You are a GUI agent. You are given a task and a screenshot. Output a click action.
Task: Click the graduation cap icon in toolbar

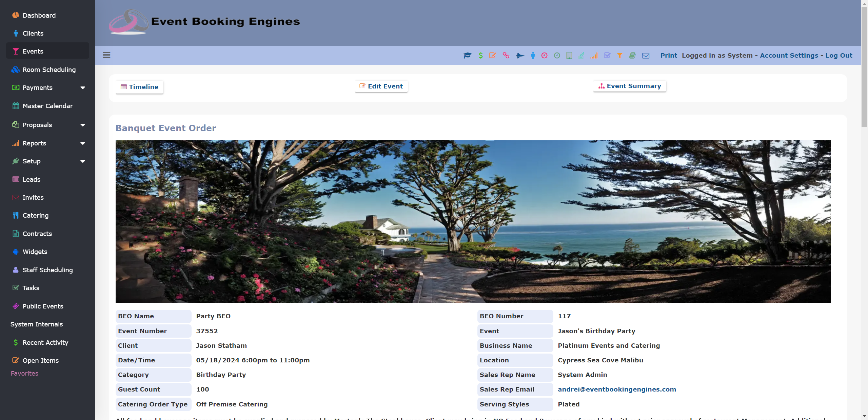click(x=468, y=55)
